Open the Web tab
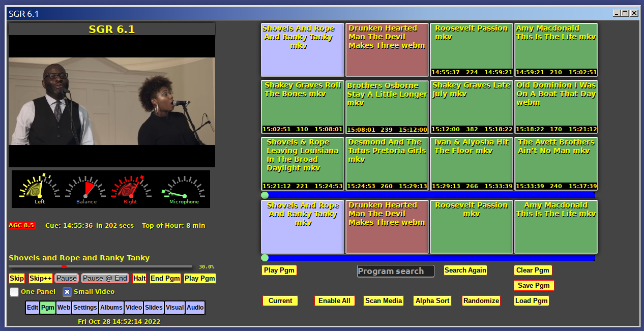This screenshot has height=331, width=644. click(64, 308)
